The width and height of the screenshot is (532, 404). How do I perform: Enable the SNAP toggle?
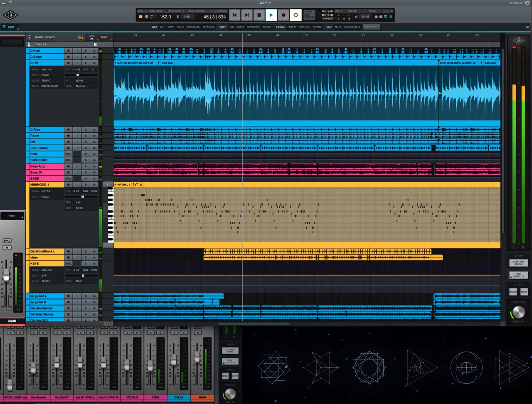tap(104, 37)
